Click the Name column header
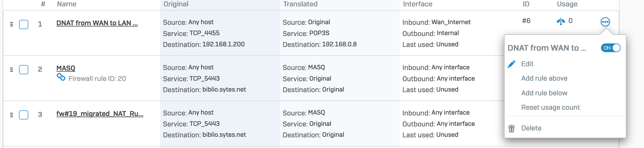 pos(67,4)
